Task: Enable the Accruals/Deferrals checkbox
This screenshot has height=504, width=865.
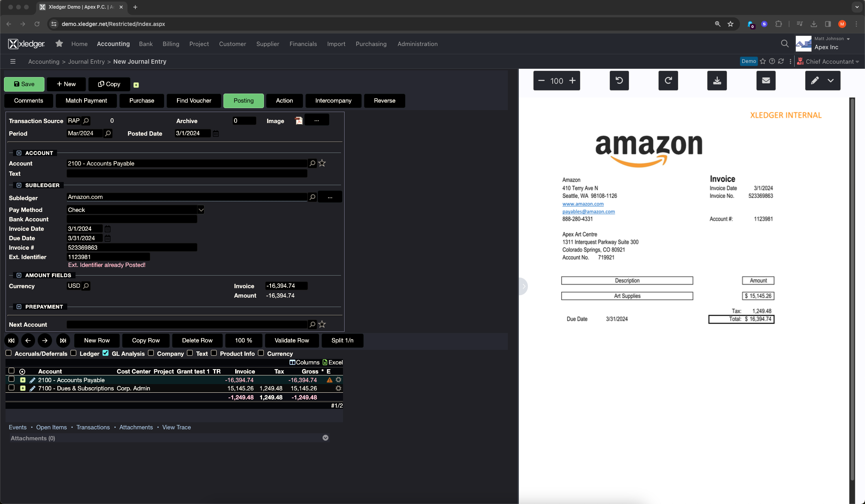Action: [9, 353]
